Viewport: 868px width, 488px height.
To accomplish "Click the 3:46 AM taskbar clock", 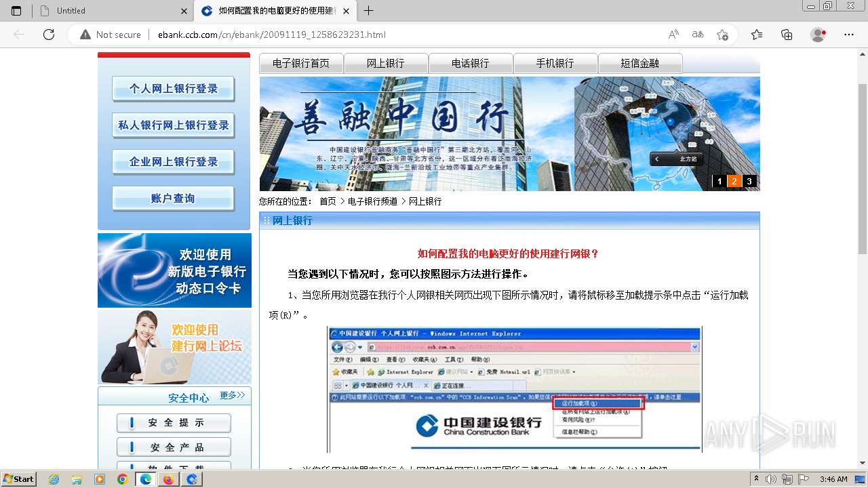I will pos(833,479).
